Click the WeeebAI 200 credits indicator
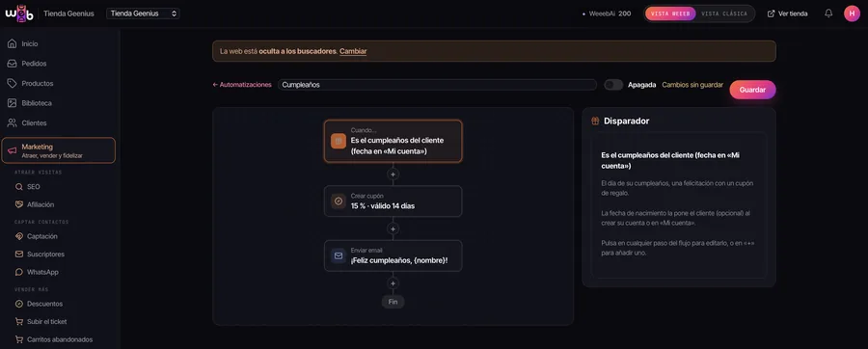Image resolution: width=868 pixels, height=349 pixels. [607, 13]
